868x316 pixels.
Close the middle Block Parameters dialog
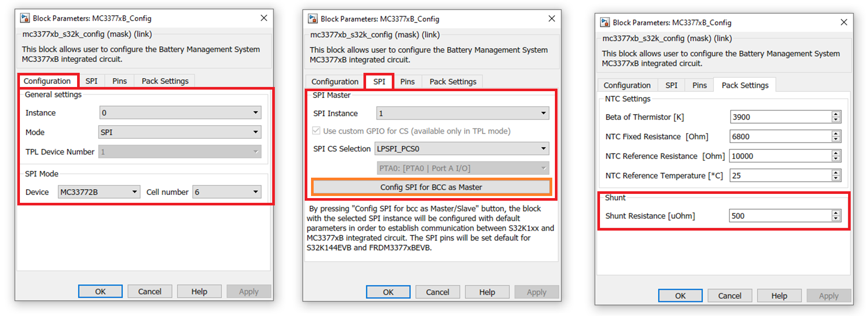coord(551,19)
